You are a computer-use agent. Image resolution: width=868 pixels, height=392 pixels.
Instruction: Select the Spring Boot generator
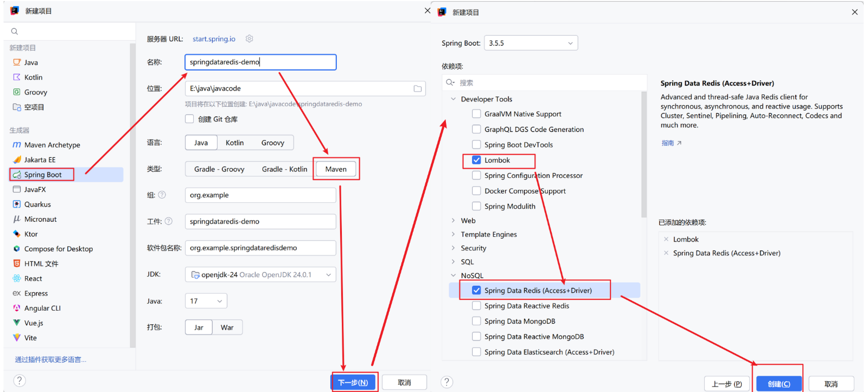(x=66, y=175)
